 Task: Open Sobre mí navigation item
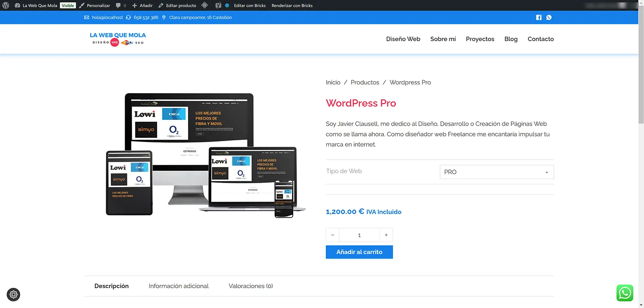[x=443, y=39]
